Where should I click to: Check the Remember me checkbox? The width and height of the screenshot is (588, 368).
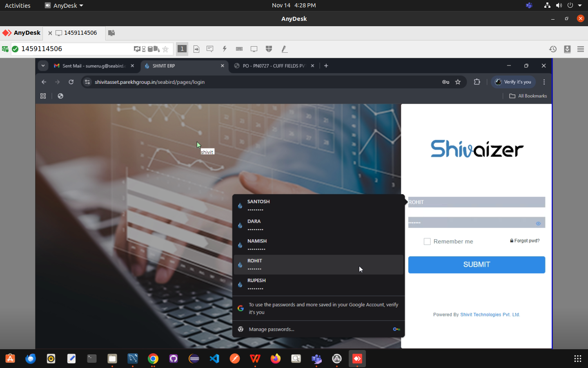427,242
